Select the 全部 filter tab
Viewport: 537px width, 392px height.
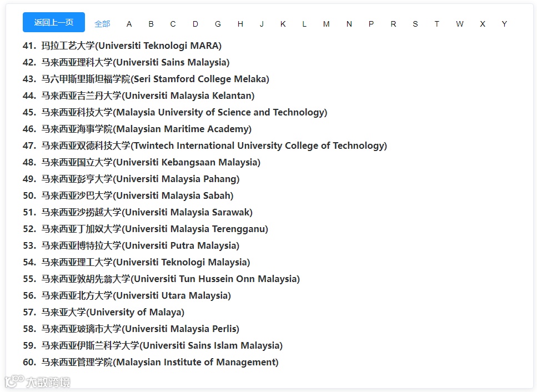[102, 24]
